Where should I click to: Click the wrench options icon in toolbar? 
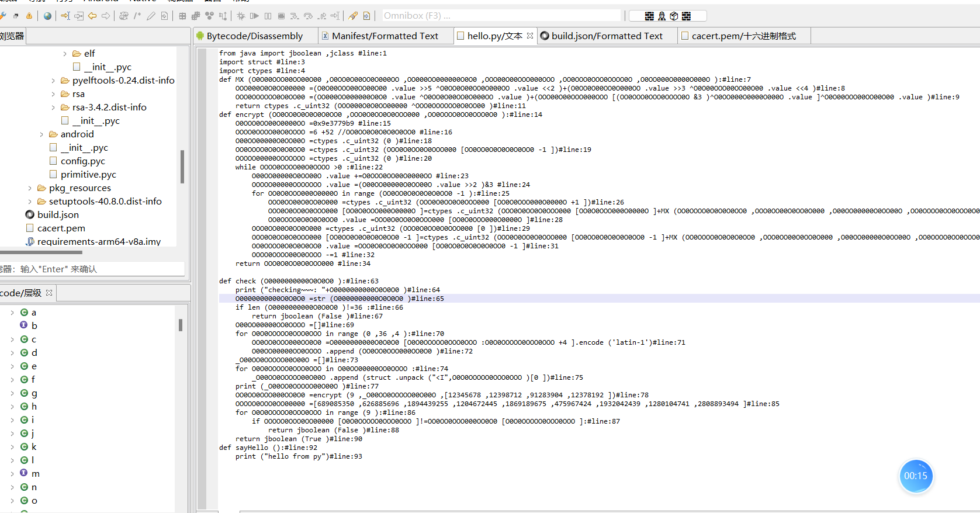coord(3,16)
